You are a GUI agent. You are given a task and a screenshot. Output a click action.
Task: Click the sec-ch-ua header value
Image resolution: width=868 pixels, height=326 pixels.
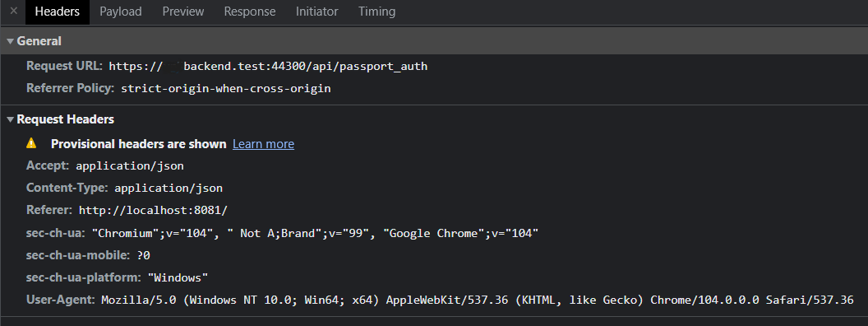pos(315,234)
